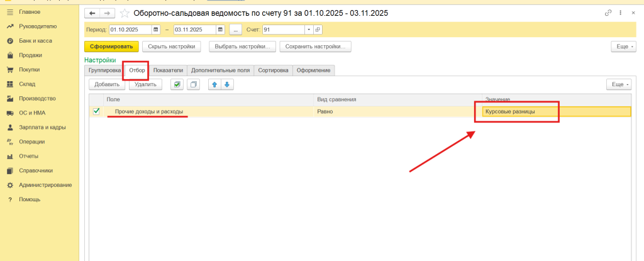Open Отчеты in the sidebar
Image resolution: width=644 pixels, height=261 pixels.
coord(29,156)
